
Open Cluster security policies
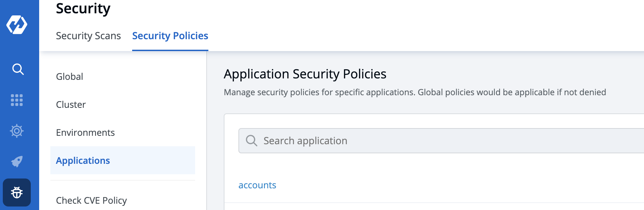[71, 105]
